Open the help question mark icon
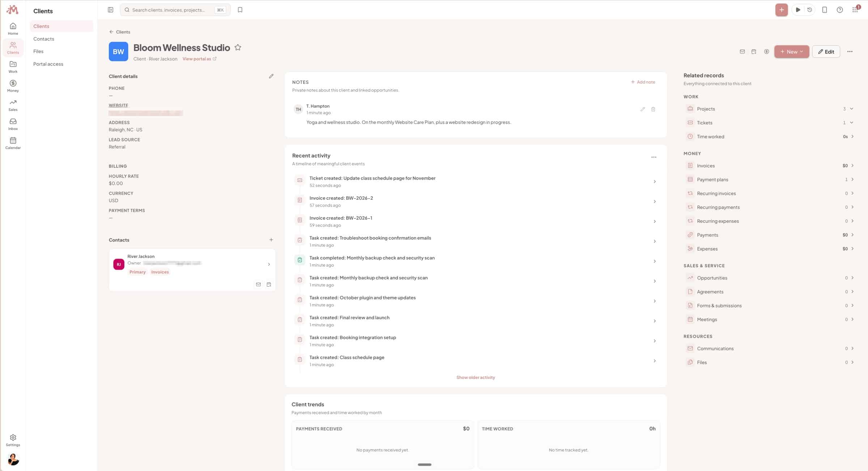Viewport: 868px width, 471px height. (840, 10)
